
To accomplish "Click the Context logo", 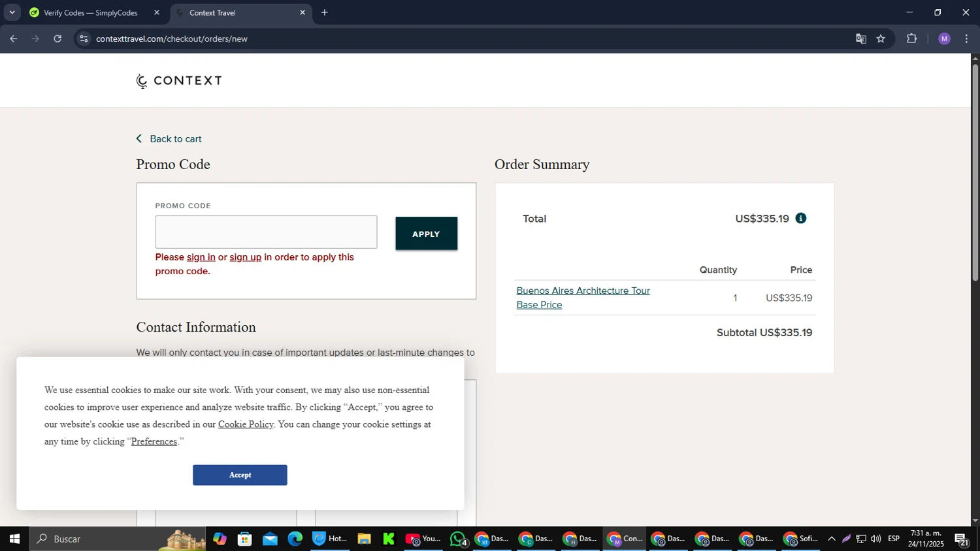I will (x=179, y=80).
